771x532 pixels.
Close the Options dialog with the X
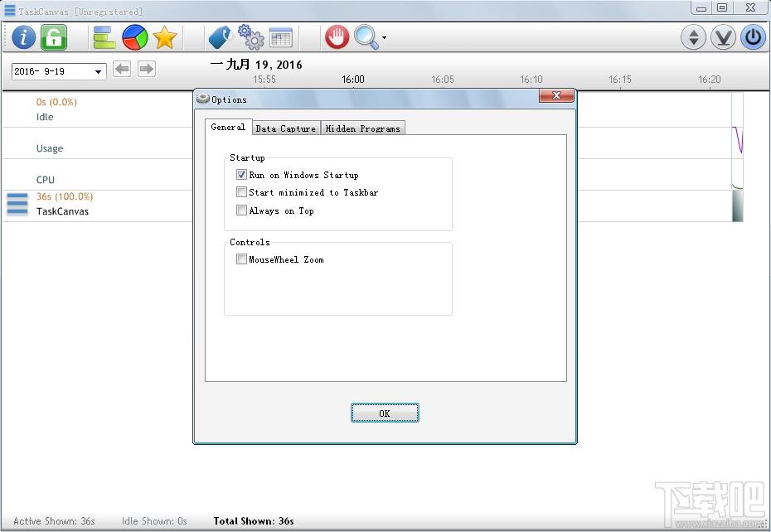(x=556, y=95)
